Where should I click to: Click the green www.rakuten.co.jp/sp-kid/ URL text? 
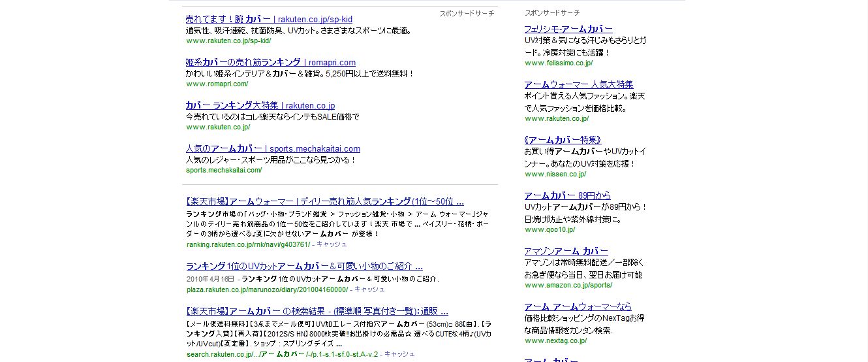[228, 41]
